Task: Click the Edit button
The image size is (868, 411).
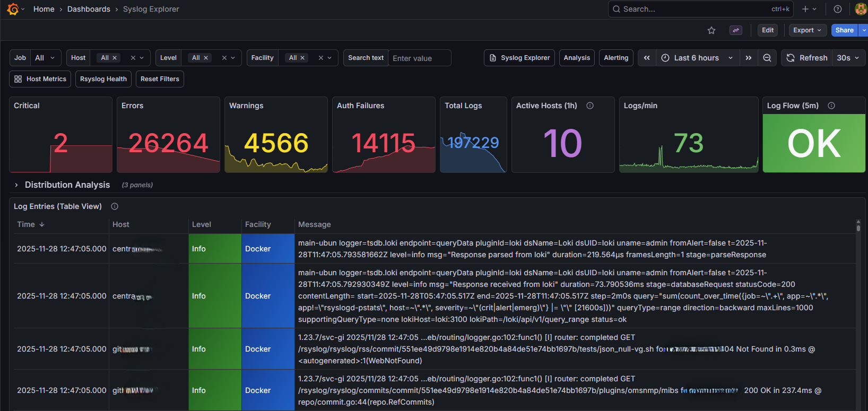Action: click(x=768, y=30)
